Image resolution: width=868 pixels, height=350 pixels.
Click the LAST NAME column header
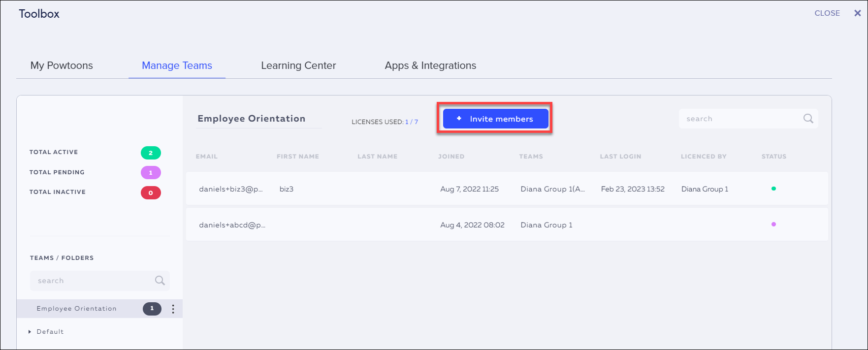[x=378, y=157]
